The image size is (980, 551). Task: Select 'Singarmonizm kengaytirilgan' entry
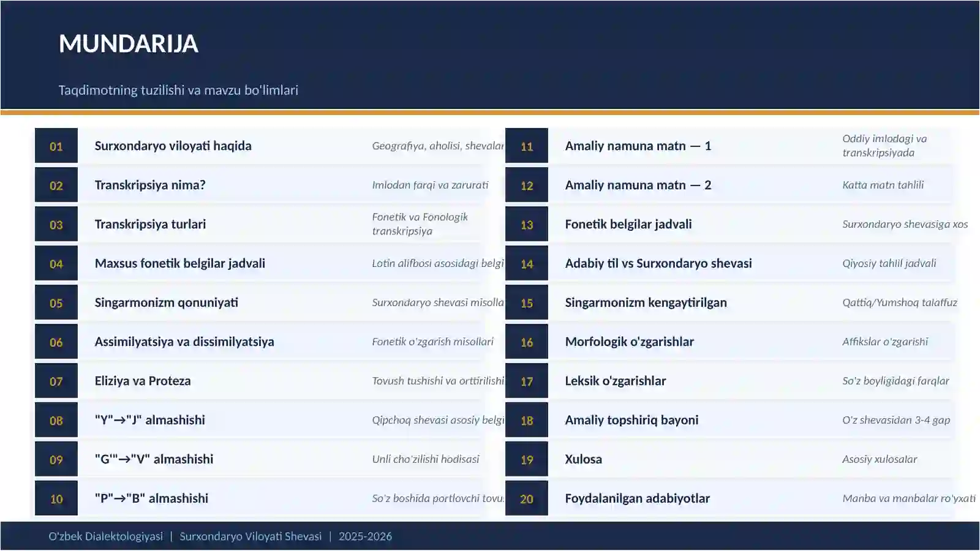tap(646, 302)
